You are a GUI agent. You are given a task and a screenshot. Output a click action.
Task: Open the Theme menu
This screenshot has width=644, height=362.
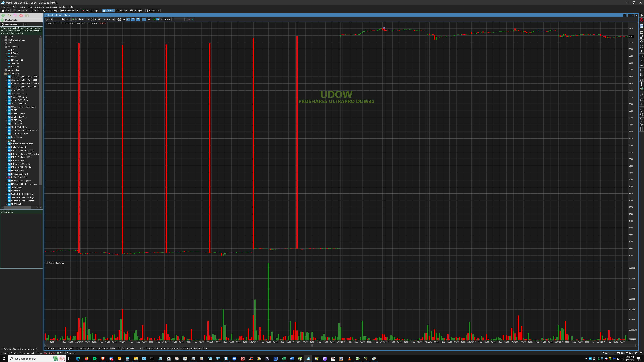pos(22,7)
